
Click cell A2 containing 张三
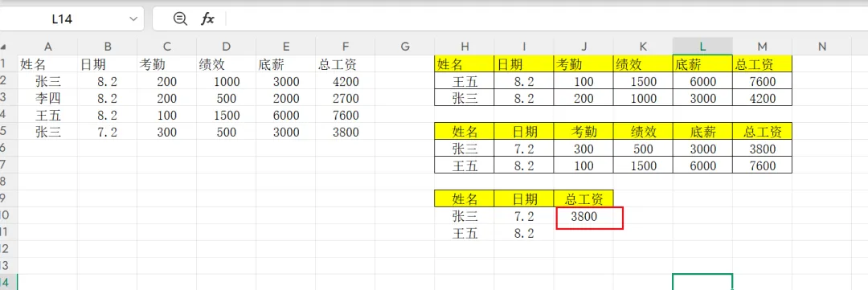(47, 82)
